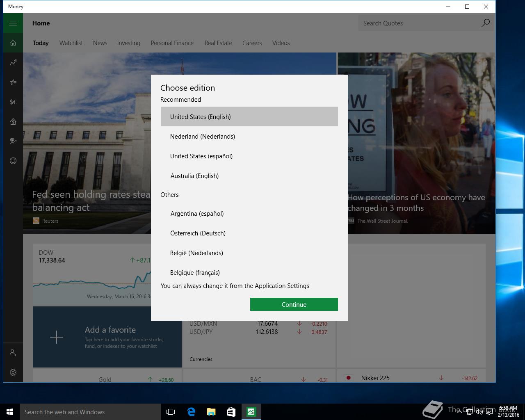Pick Argentina (español) edition
Viewport: 525px width, 420px height.
pos(249,213)
